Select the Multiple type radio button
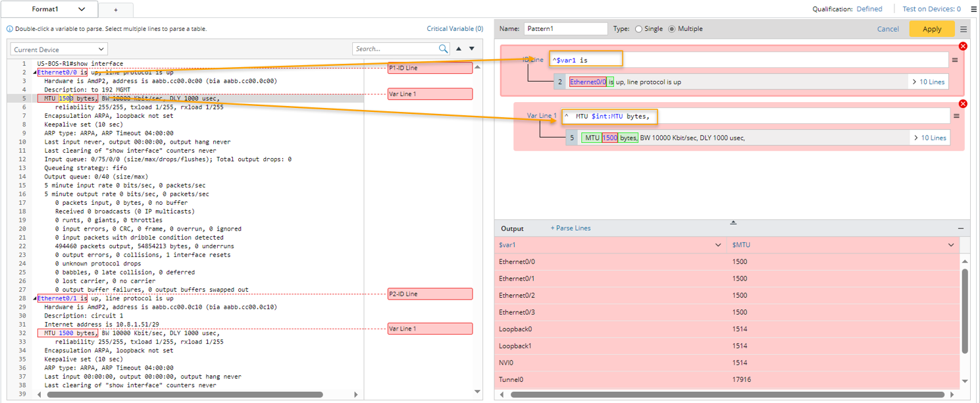 pos(672,29)
